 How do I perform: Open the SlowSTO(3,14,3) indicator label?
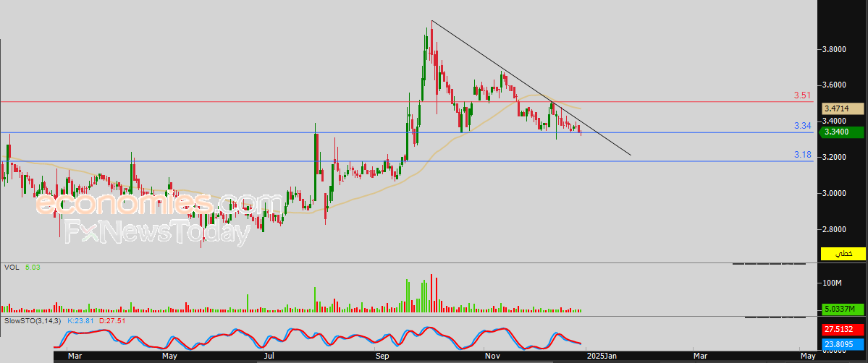pos(33,320)
